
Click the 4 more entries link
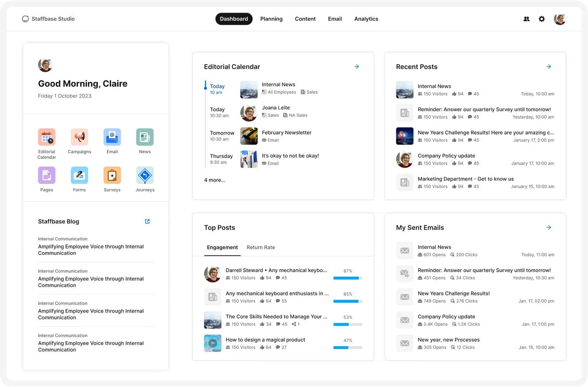215,180
